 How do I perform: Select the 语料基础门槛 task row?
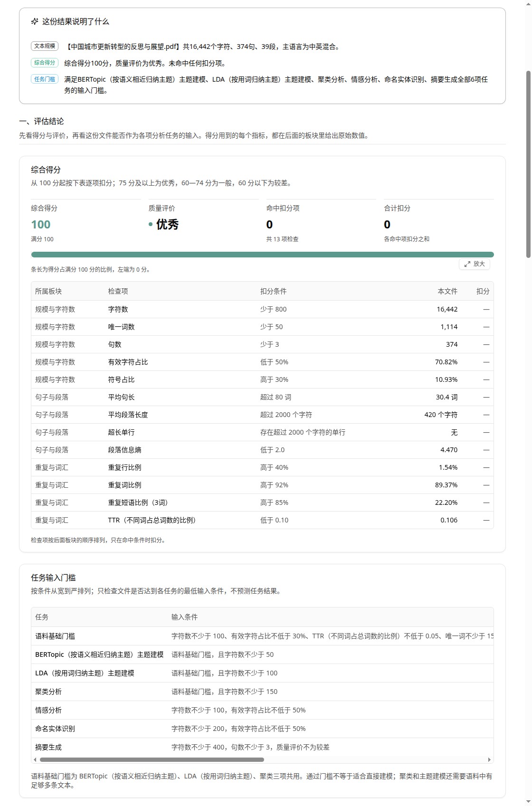262,636
